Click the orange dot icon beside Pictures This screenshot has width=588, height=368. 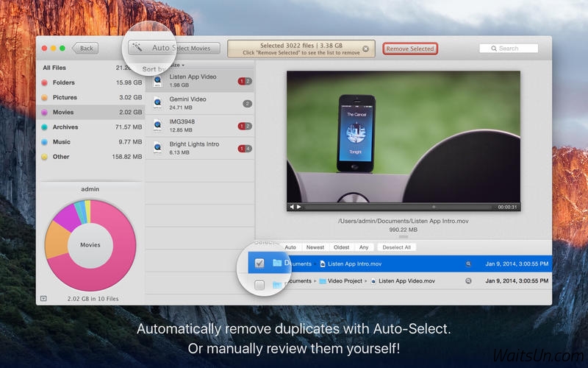[x=44, y=98]
